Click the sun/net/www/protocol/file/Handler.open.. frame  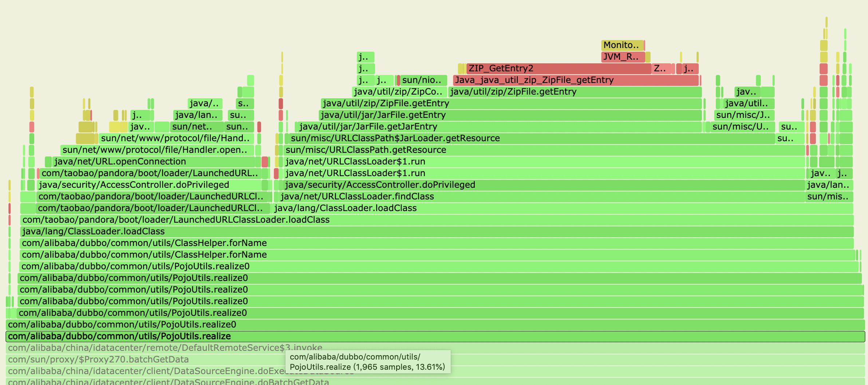157,150
